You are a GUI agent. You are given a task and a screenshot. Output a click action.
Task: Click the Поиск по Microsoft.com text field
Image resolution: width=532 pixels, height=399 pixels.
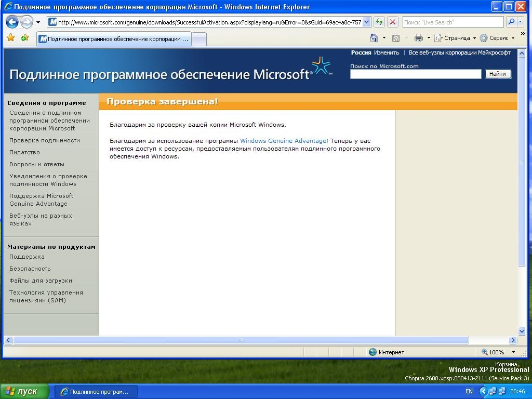point(415,74)
